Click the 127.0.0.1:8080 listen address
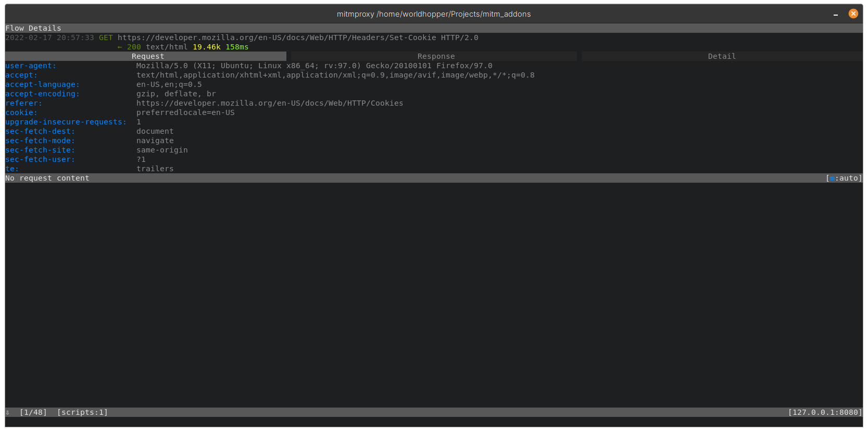Viewport: 868px width, 432px height. coord(825,412)
